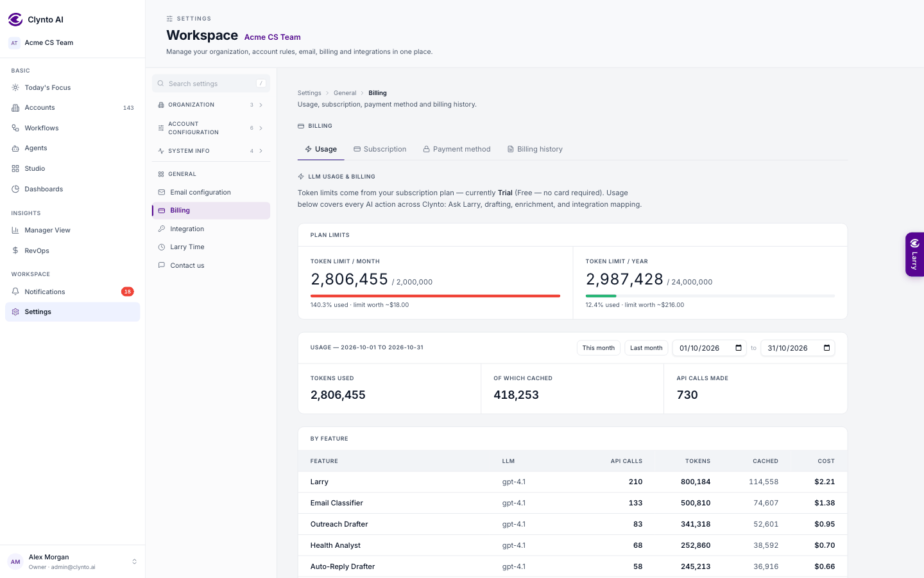The height and width of the screenshot is (578, 924).
Task: Open the end date calendar picker
Action: point(826,348)
